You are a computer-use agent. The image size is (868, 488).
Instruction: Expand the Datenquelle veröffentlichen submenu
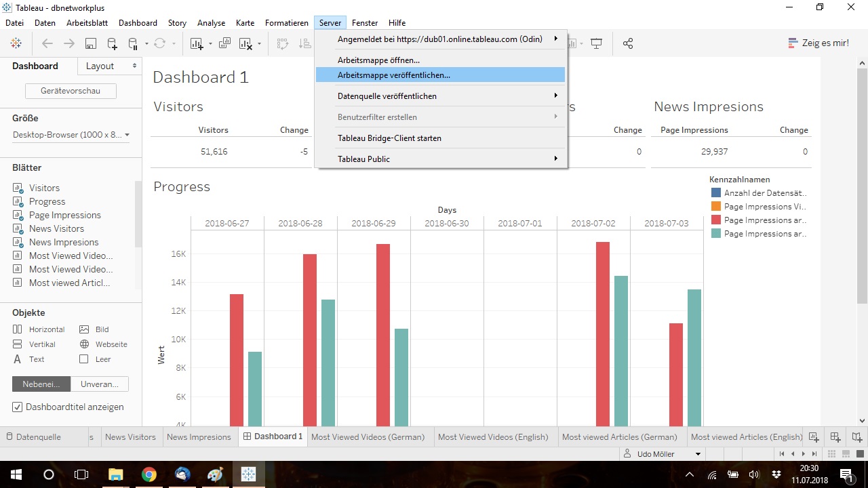441,96
